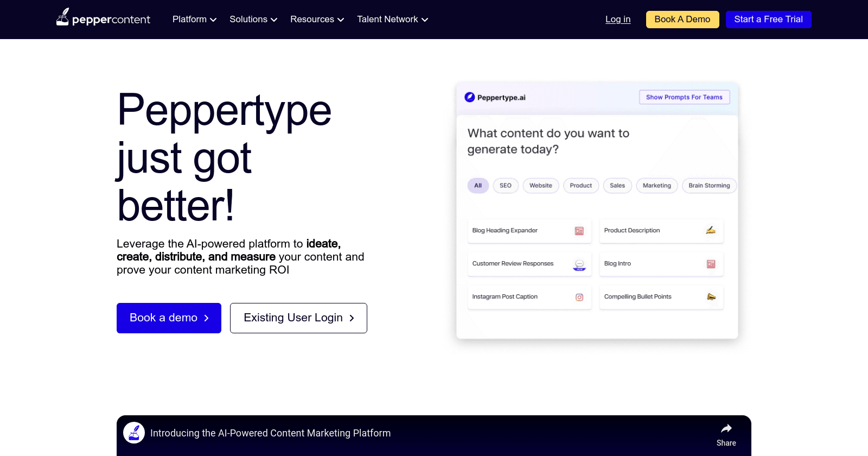
Task: Choose the Marketing category filter
Action: [657, 186]
